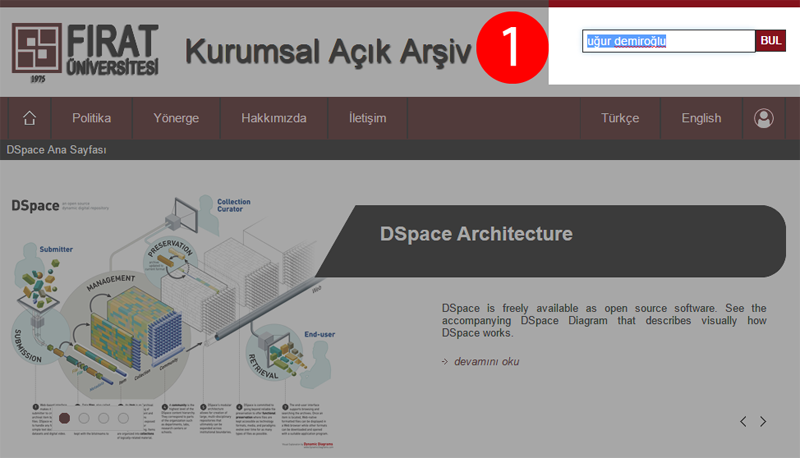
Task: Click the home icon in navigation bar
Action: coord(30,118)
